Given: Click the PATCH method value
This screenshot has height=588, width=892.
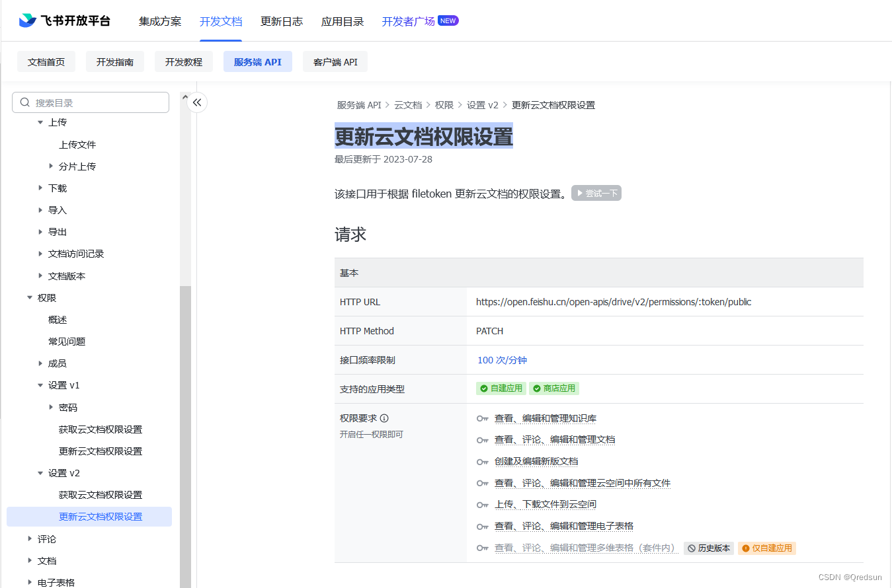Looking at the screenshot, I should coord(490,331).
